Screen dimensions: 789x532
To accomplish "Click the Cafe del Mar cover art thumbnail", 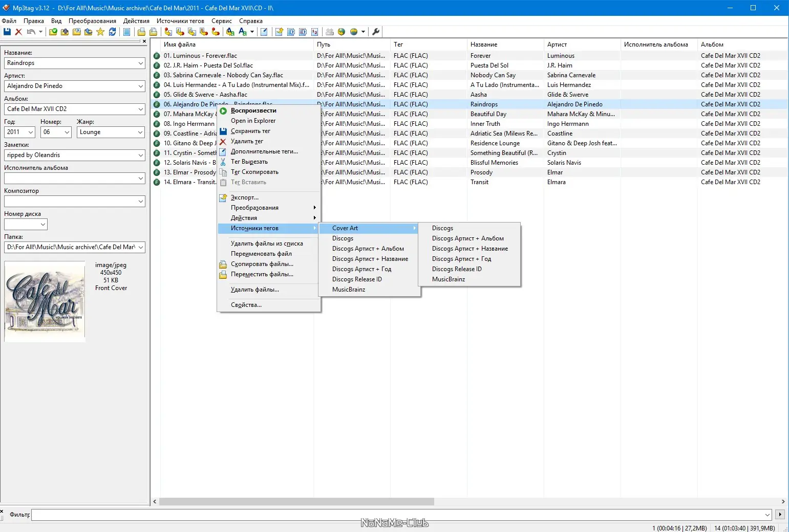I will (x=45, y=301).
